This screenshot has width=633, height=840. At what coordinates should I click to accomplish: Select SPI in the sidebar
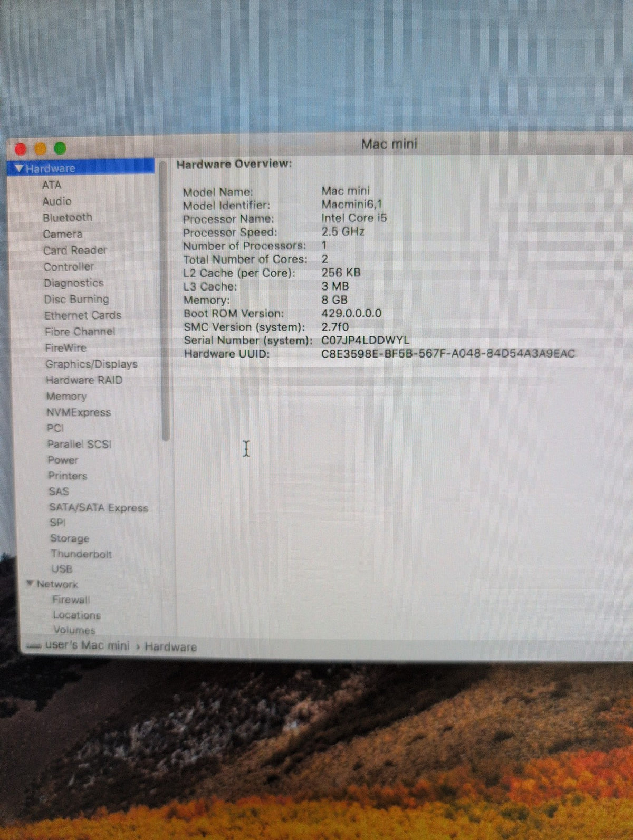(57, 523)
